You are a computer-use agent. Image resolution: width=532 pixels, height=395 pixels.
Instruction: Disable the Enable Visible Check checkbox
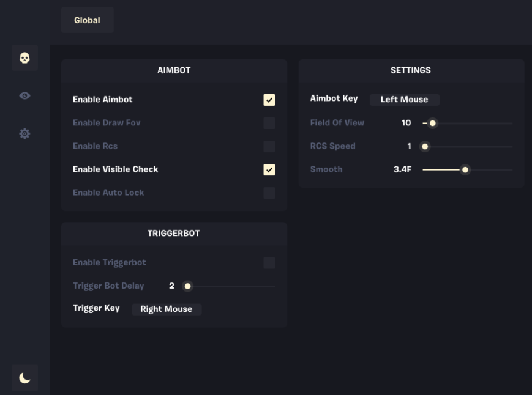269,170
